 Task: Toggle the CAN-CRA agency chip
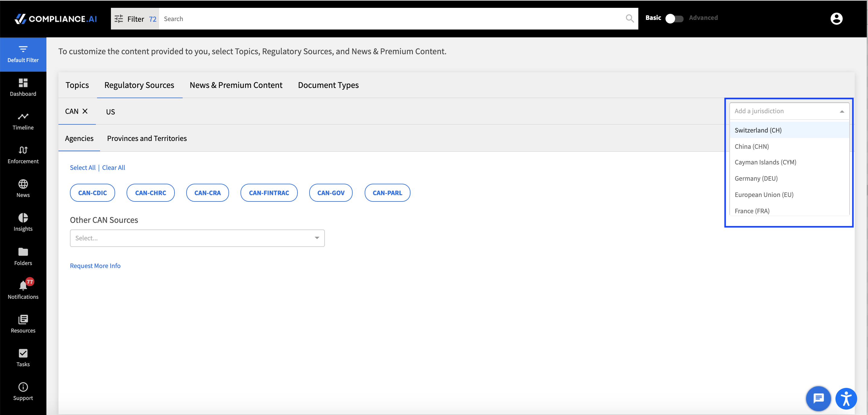[208, 193]
